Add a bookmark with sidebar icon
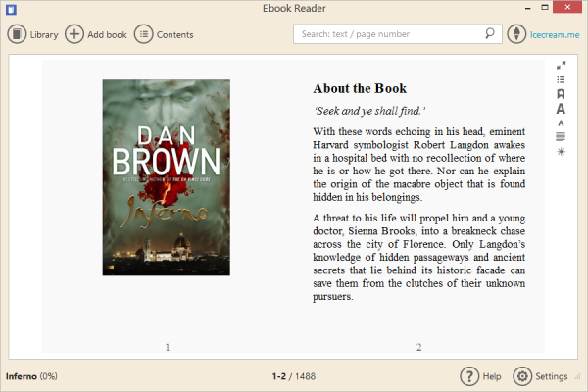 tap(561, 94)
